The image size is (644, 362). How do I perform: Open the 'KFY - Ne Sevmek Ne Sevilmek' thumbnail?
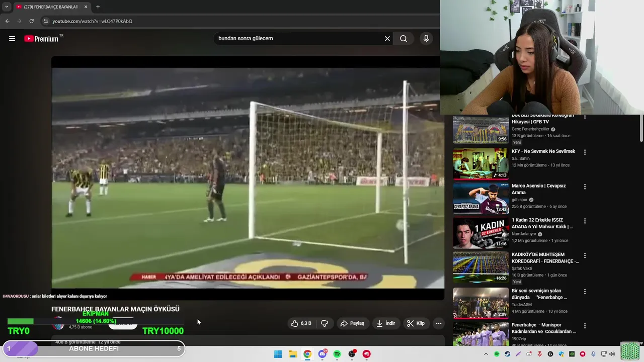tap(480, 163)
